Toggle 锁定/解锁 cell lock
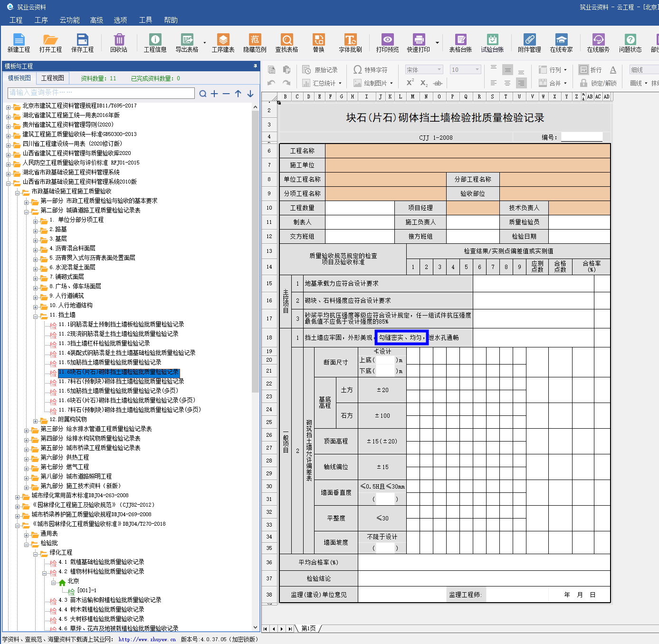The width and height of the screenshot is (659, 644). pyautogui.click(x=598, y=83)
